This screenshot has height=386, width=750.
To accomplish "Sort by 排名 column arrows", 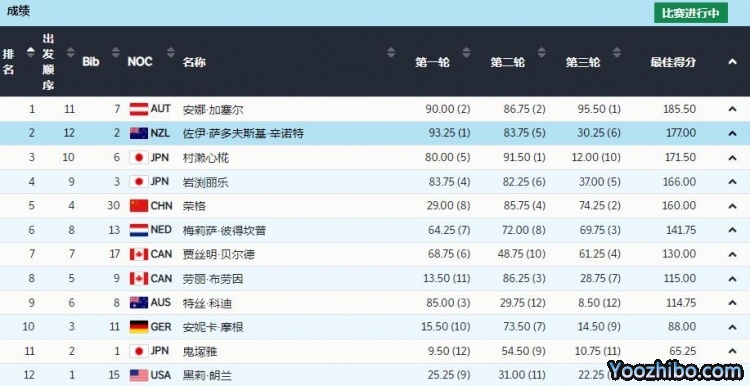I will [x=31, y=52].
